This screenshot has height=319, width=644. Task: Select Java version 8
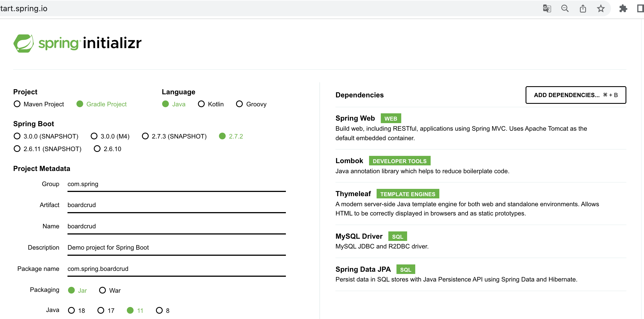(x=163, y=311)
